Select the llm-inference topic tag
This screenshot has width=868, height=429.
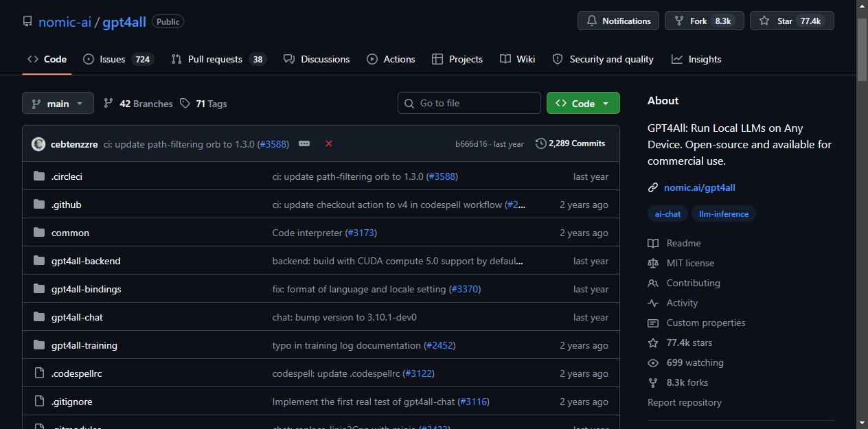click(724, 214)
